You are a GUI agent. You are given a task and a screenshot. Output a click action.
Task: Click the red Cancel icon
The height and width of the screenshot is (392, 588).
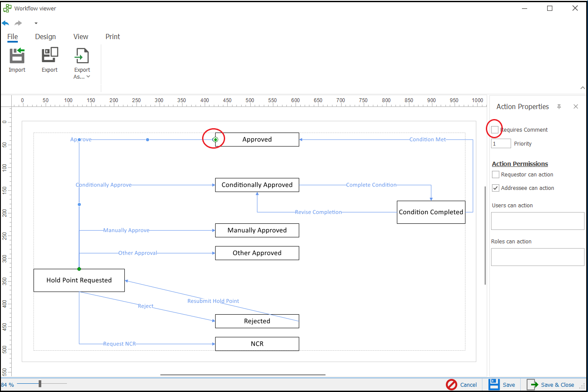point(452,384)
